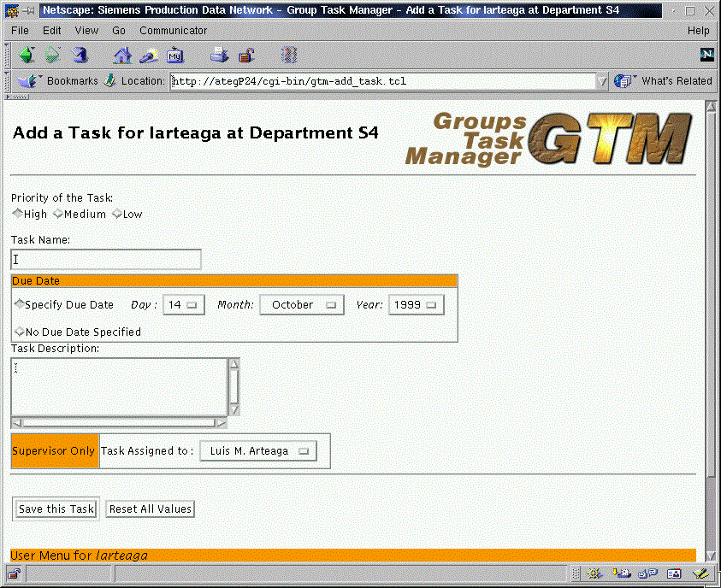Open What's Related
Viewport: 721px width, 588px height.
point(663,81)
